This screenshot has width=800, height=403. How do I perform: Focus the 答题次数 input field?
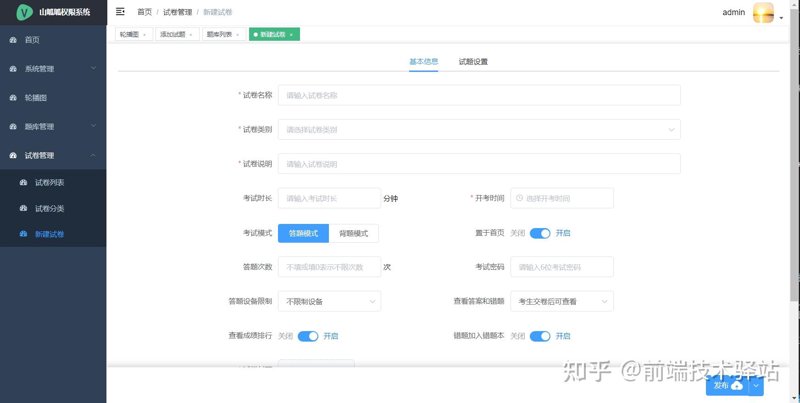[x=329, y=267]
